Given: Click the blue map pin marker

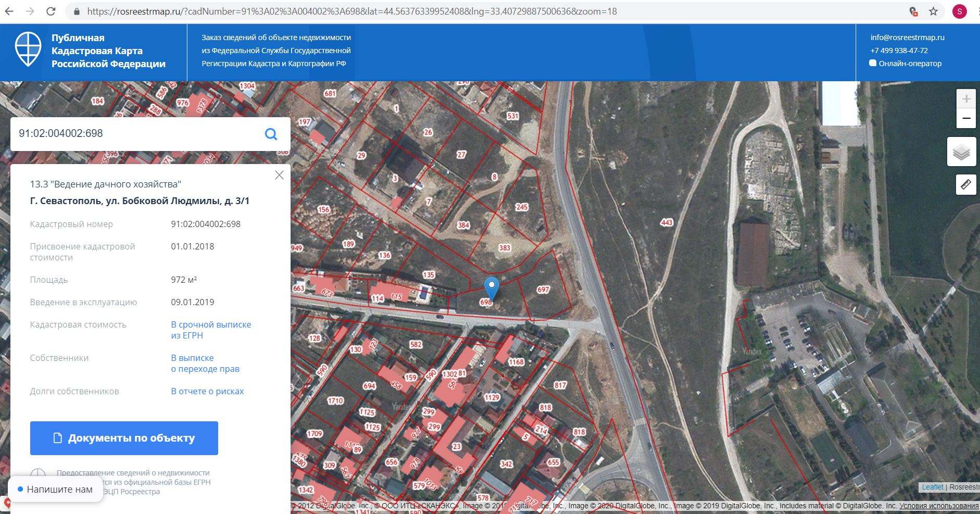Looking at the screenshot, I should (x=491, y=286).
